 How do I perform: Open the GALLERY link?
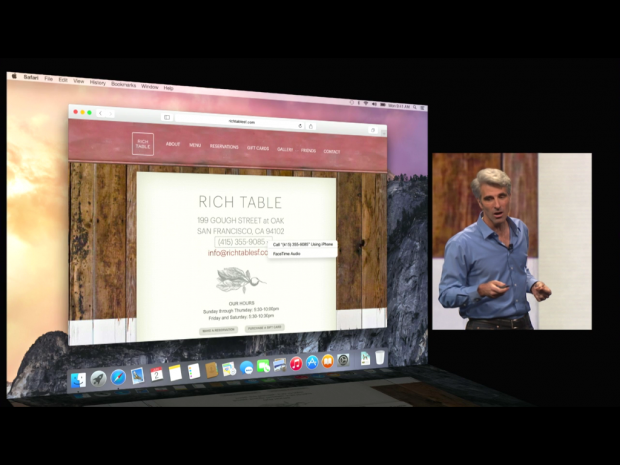pyautogui.click(x=285, y=149)
